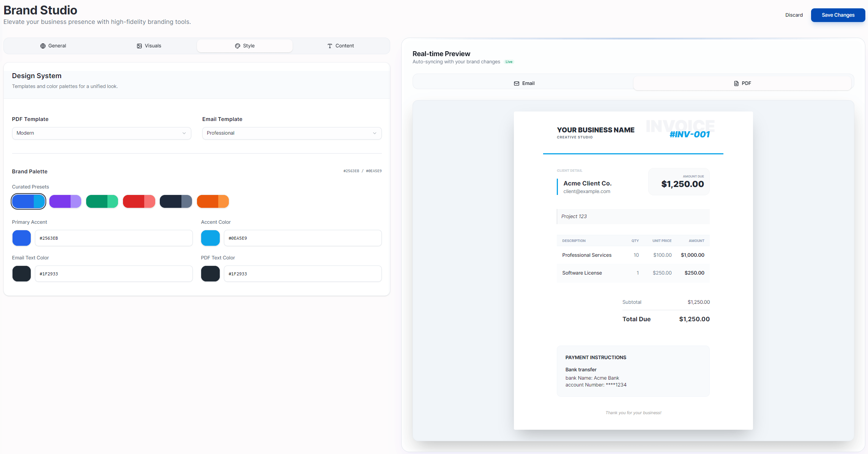The height and width of the screenshot is (454, 868).
Task: Click the Accent Color swatch
Action: pos(210,238)
